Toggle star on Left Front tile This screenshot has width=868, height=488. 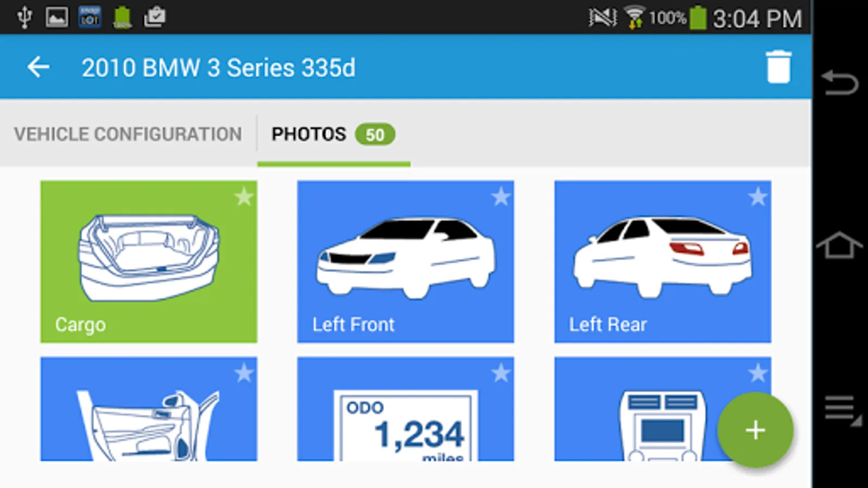(x=501, y=197)
